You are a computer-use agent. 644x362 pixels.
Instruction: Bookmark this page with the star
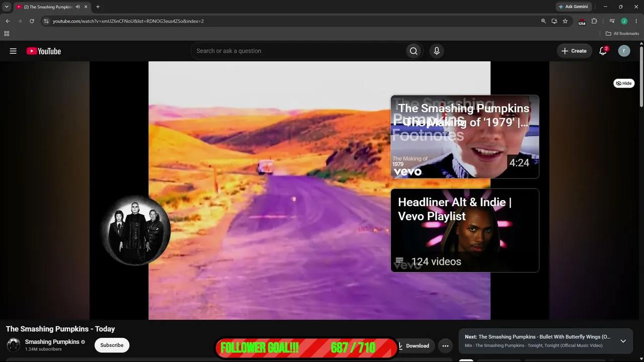coord(565,21)
